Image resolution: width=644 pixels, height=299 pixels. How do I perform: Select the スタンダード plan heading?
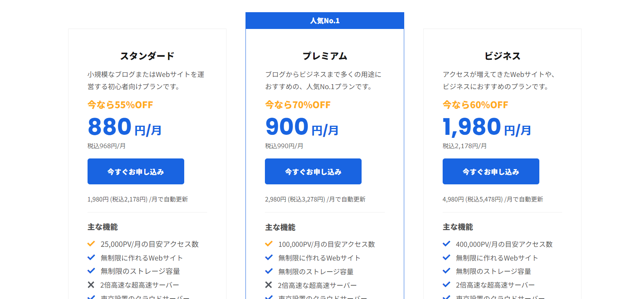coord(147,56)
